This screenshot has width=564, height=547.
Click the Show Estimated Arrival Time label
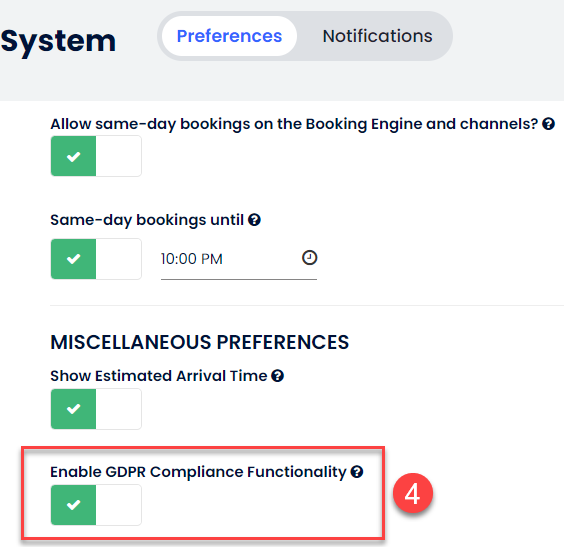[x=159, y=376]
